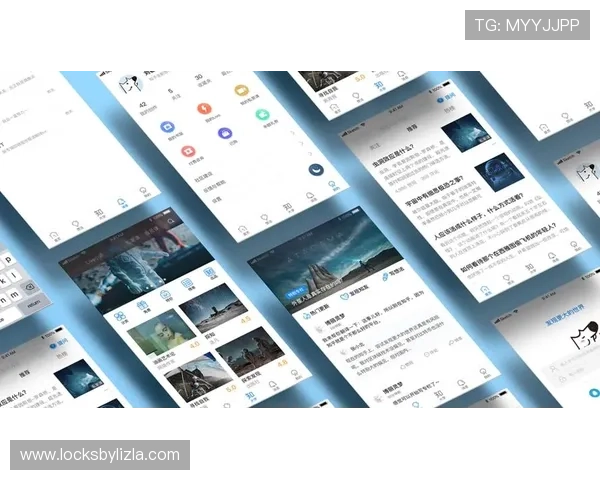Select the 发现知友 heart tab on the feed screen
This screenshot has height=480, width=600.
point(354,292)
